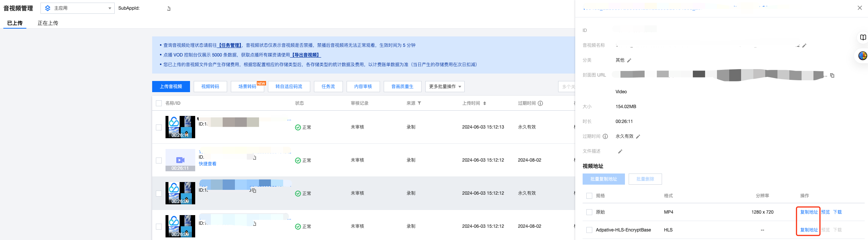Click the video camera placeholder thumbnail

180,160
